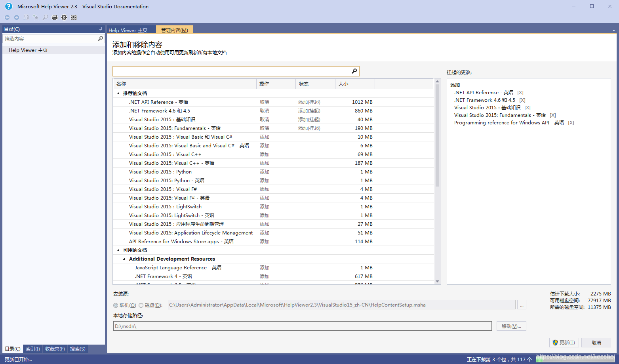This screenshot has height=364, width=619.
Task: Click the document list vertical scrollbar thumb
Action: pyautogui.click(x=438, y=135)
